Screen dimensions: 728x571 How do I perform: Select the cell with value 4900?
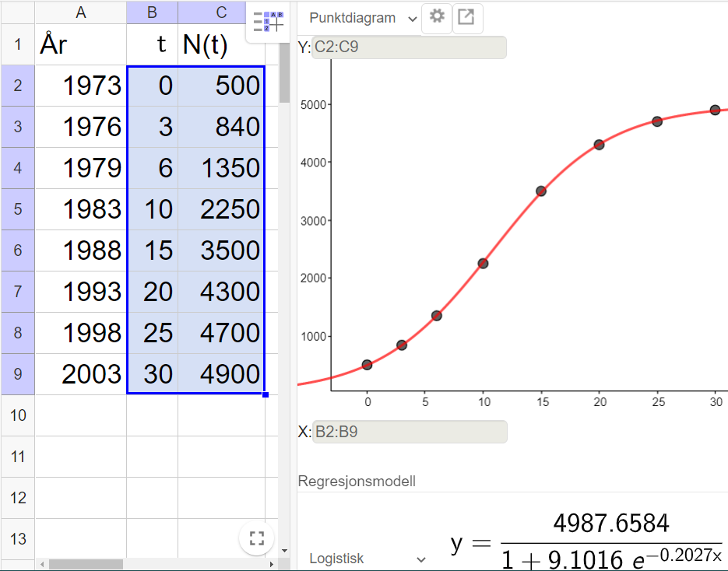(x=230, y=373)
